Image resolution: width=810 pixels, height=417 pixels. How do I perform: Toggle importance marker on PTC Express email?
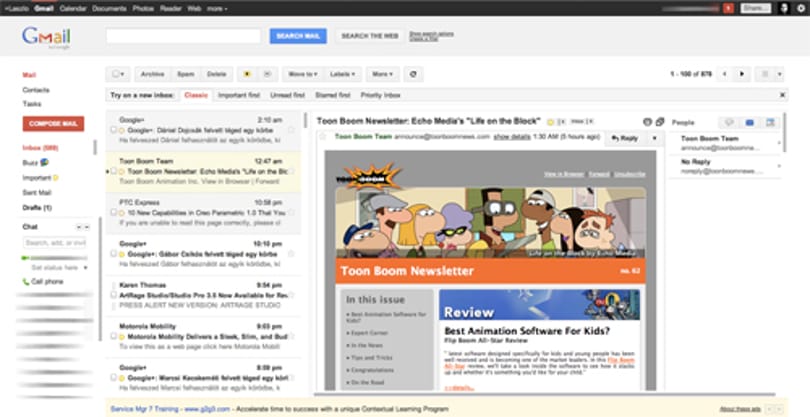tap(122, 213)
